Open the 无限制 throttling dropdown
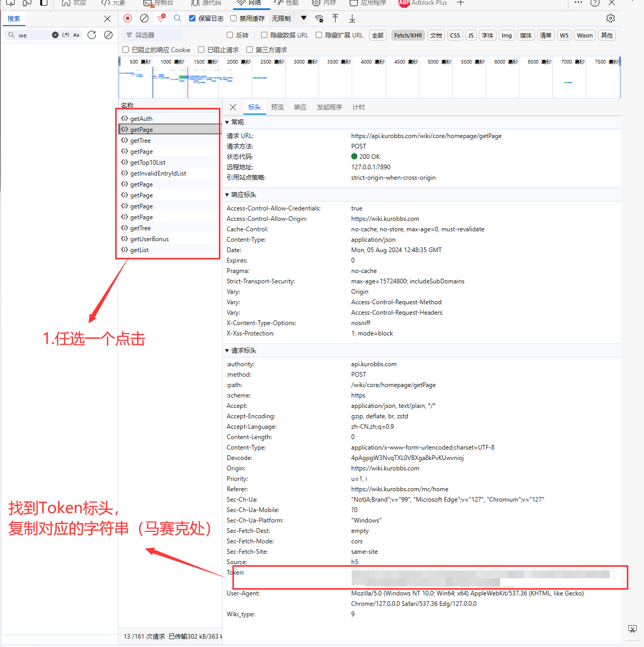Screen dimensions: 644x647 (x=289, y=18)
